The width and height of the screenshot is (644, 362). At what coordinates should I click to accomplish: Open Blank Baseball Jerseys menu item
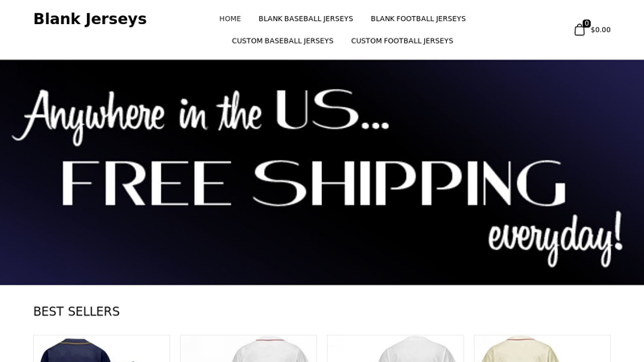[306, 19]
